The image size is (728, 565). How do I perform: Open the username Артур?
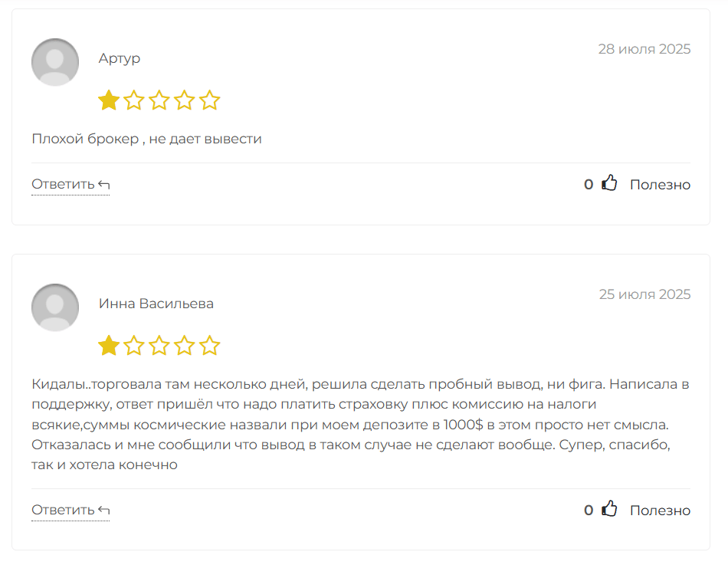coord(120,58)
